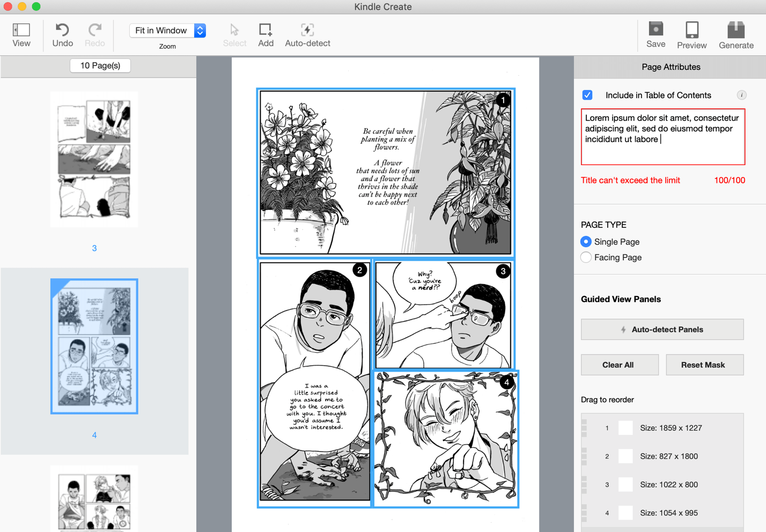Click into the title text field

tap(662, 137)
